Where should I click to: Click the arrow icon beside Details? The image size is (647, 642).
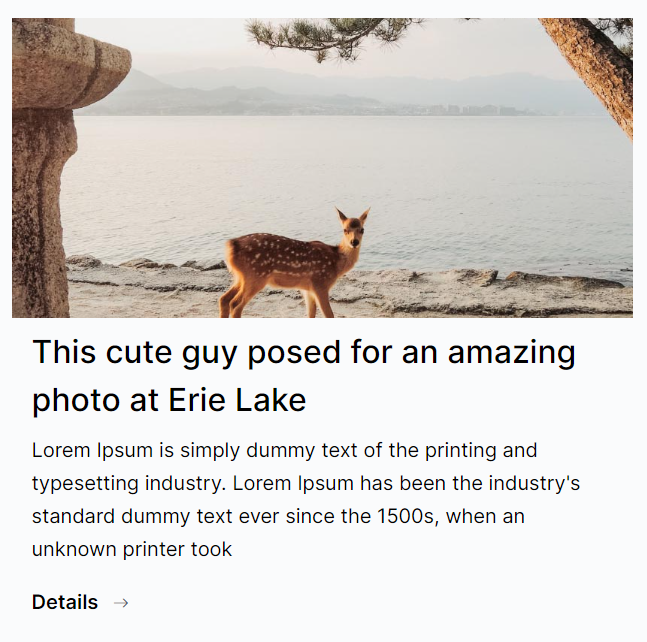(121, 603)
